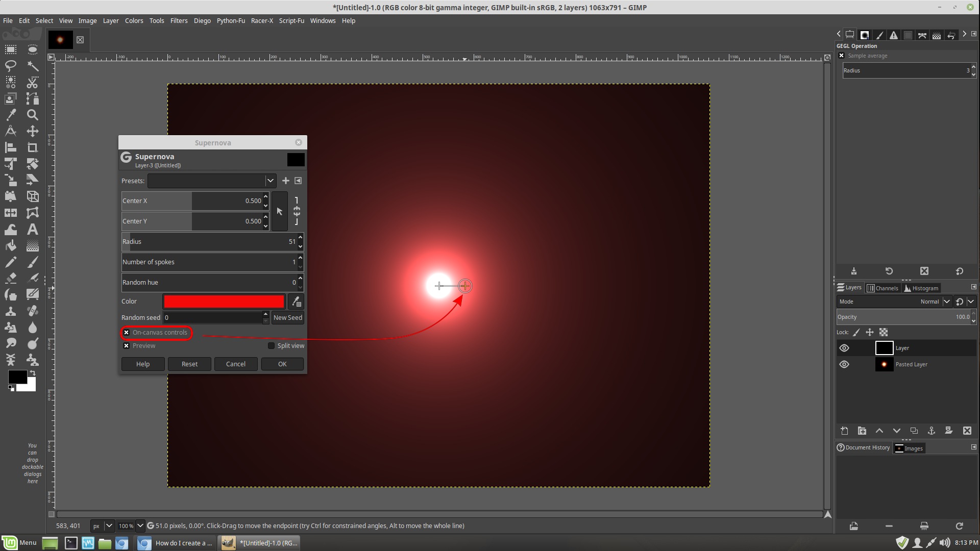980x551 pixels.
Task: Select the Free Select lasso tool
Action: pos(10,66)
